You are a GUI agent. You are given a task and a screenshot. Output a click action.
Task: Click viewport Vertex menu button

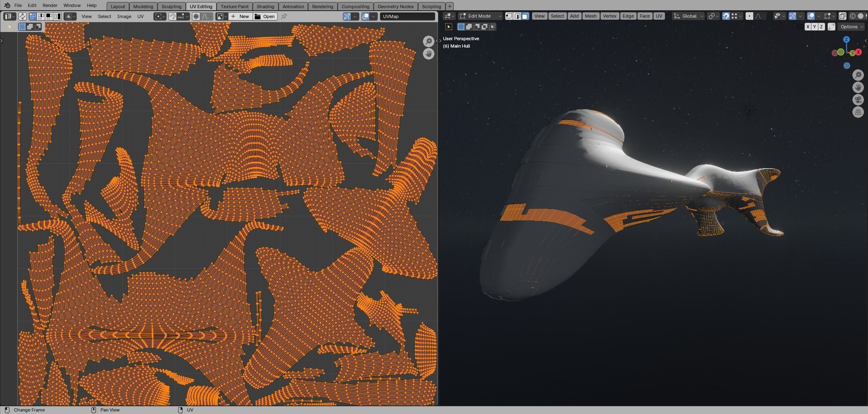click(x=610, y=16)
